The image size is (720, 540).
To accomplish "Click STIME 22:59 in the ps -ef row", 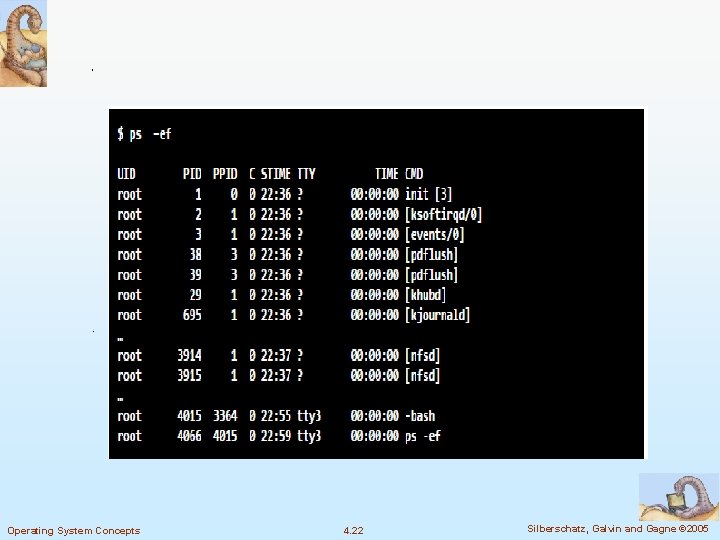I will point(276,436).
